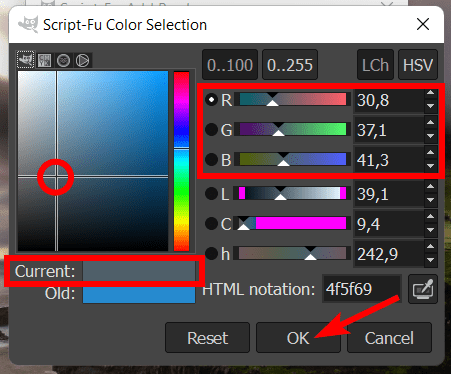451x374 pixels.
Task: Switch the scale to 0..100
Action: click(x=230, y=65)
